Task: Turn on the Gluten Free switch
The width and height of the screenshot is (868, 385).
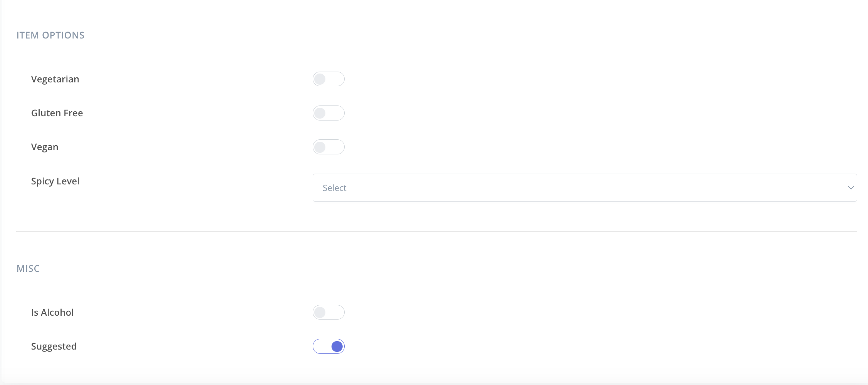Action: pyautogui.click(x=328, y=113)
